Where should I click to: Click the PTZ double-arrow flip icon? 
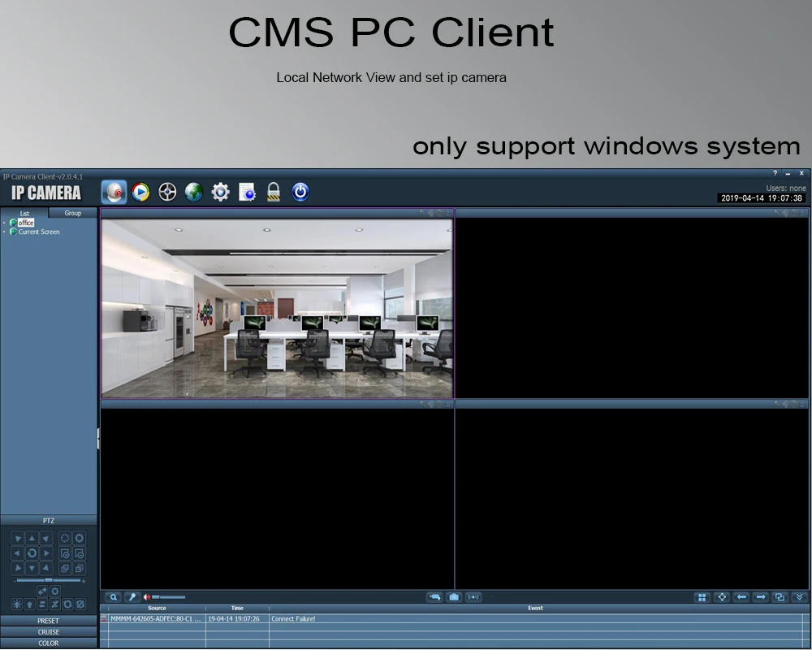[42, 591]
